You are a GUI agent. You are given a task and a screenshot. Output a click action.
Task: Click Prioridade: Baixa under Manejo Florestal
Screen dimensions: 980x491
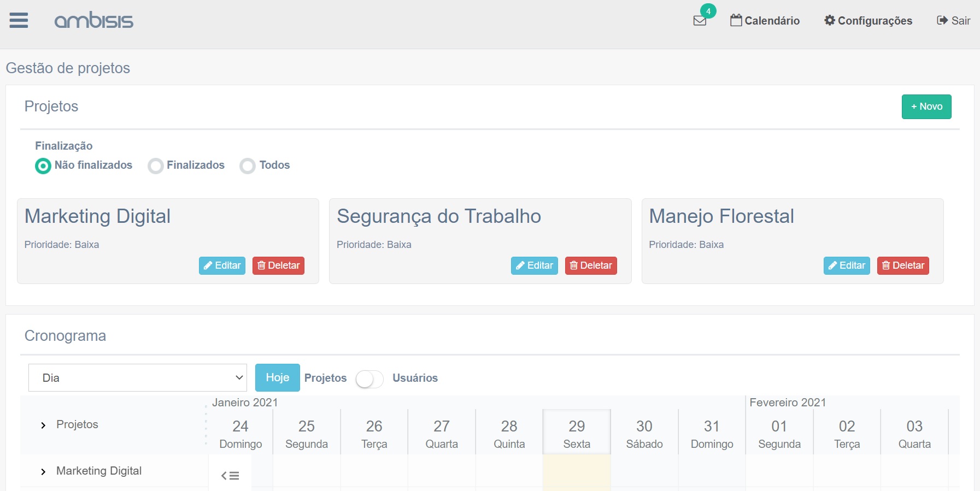(x=686, y=245)
